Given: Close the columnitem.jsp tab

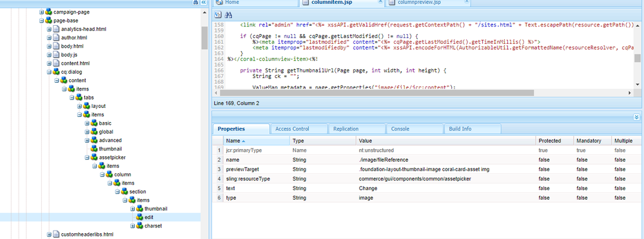Looking at the screenshot, I should (380, 2).
